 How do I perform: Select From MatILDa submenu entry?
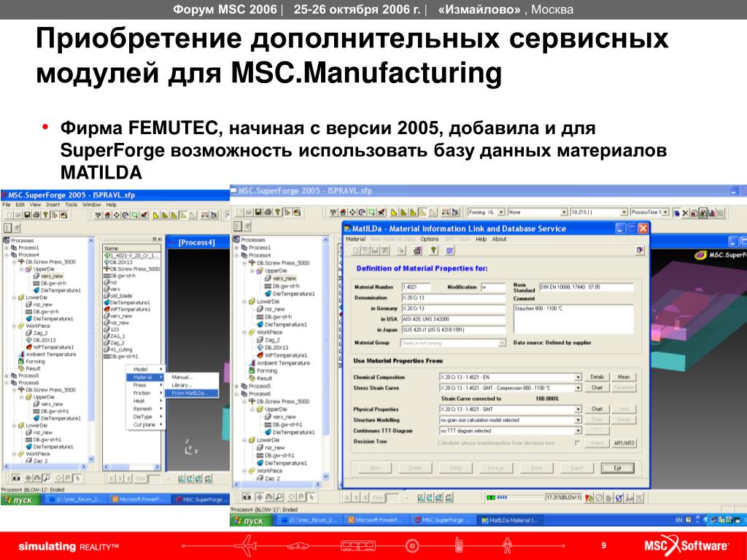point(192,393)
